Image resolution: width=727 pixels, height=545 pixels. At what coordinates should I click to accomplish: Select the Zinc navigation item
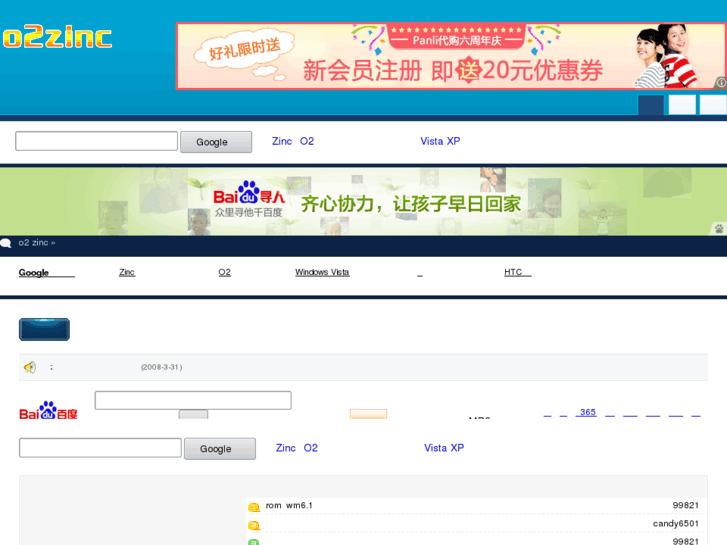pos(127,272)
